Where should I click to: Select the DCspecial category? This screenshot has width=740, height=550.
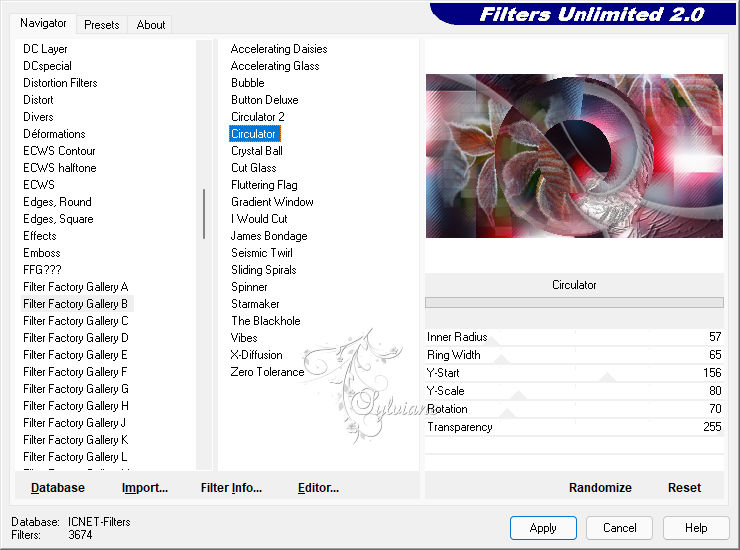[x=47, y=66]
